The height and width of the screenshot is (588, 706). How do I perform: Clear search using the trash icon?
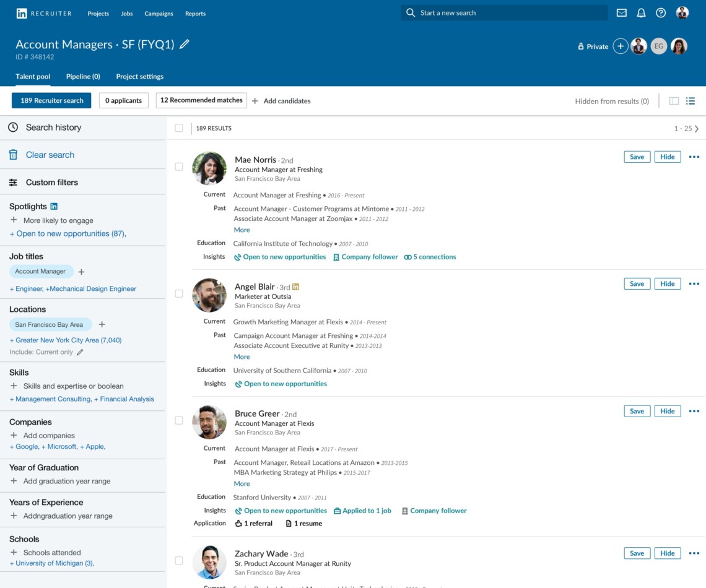click(12, 155)
